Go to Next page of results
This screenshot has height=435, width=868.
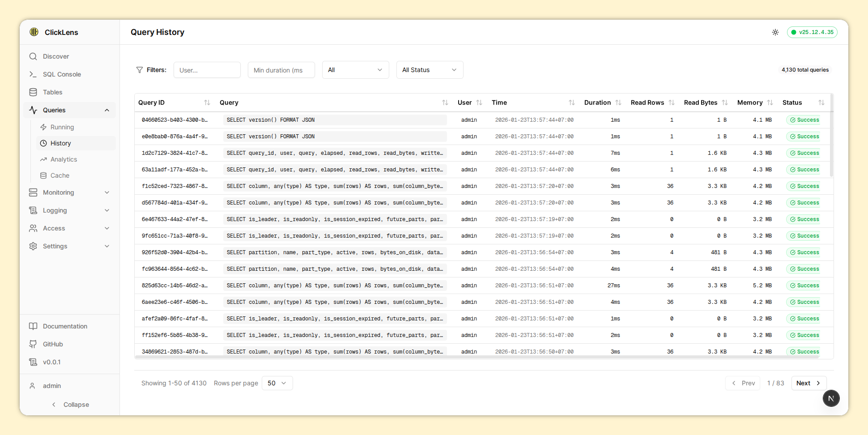tap(808, 383)
